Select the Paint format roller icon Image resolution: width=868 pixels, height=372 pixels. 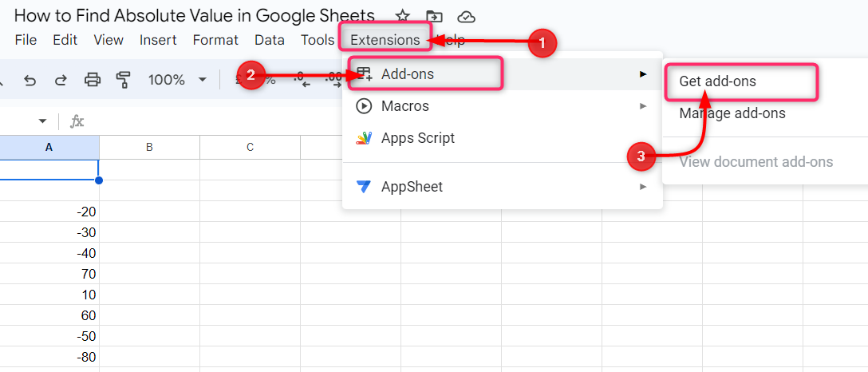[123, 80]
